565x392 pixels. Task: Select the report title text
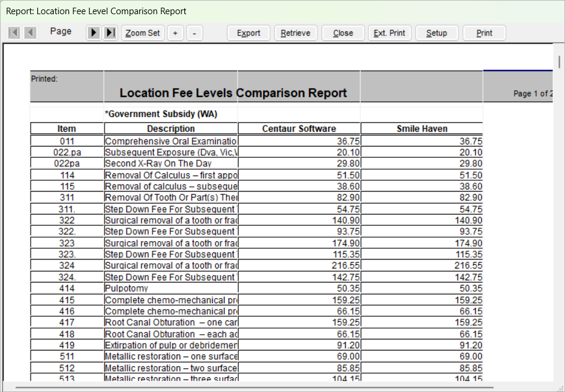(x=233, y=93)
